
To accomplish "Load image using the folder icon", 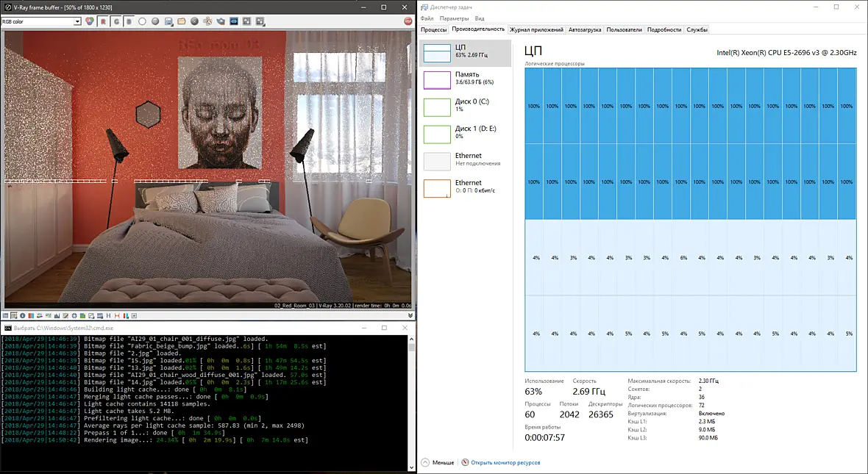I will pyautogui.click(x=182, y=21).
